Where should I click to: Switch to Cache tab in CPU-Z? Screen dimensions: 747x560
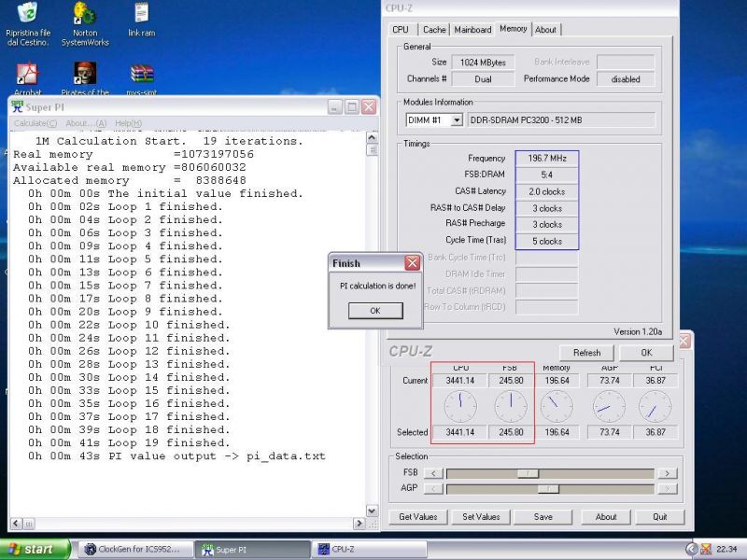434,30
